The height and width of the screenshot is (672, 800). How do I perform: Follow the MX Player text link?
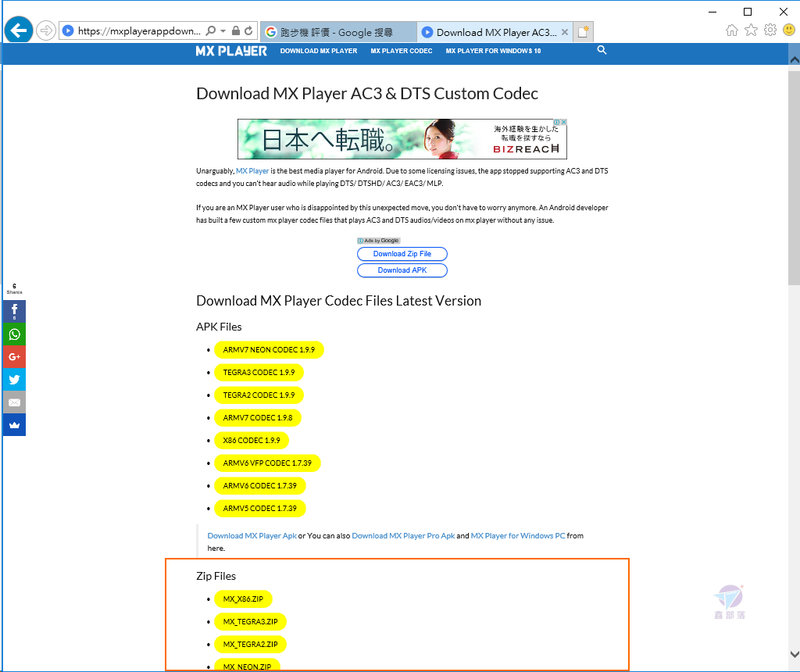pyautogui.click(x=252, y=171)
